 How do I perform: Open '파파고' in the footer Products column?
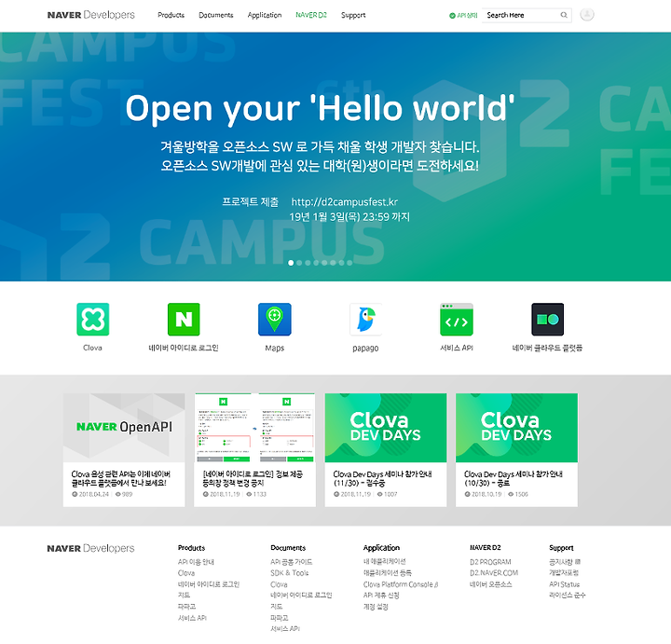(186, 607)
